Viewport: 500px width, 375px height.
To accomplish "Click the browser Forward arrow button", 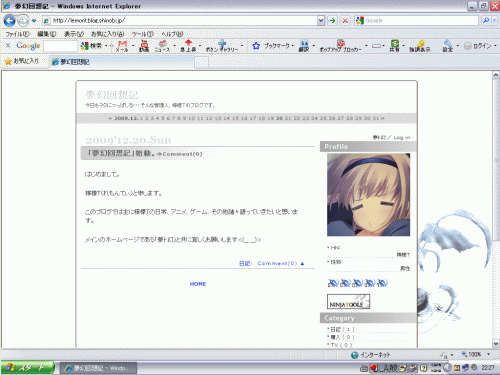I will click(23, 21).
